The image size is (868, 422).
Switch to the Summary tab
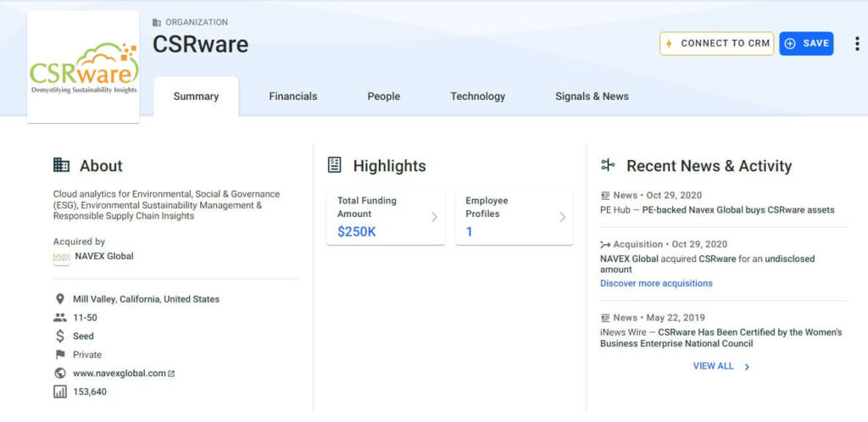click(196, 97)
